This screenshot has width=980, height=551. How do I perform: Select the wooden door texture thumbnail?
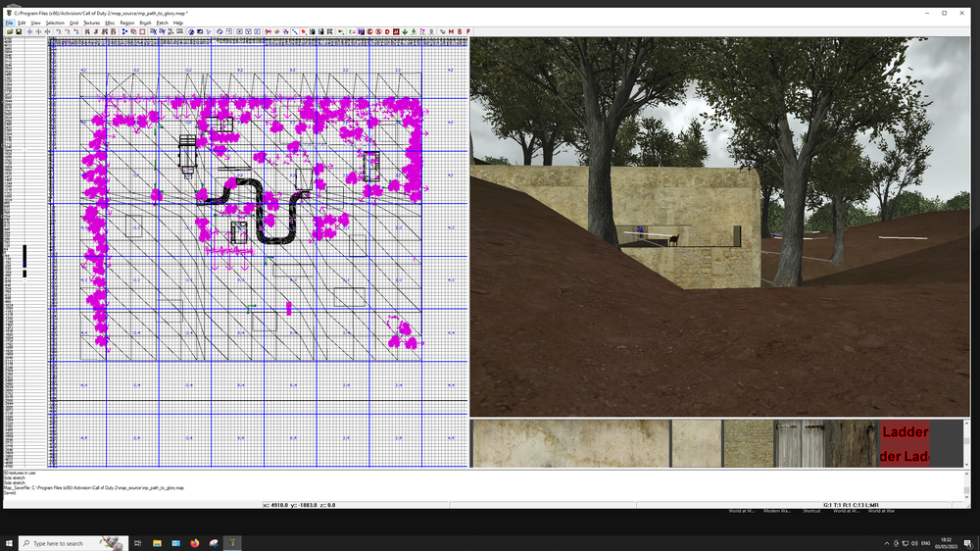pos(799,443)
